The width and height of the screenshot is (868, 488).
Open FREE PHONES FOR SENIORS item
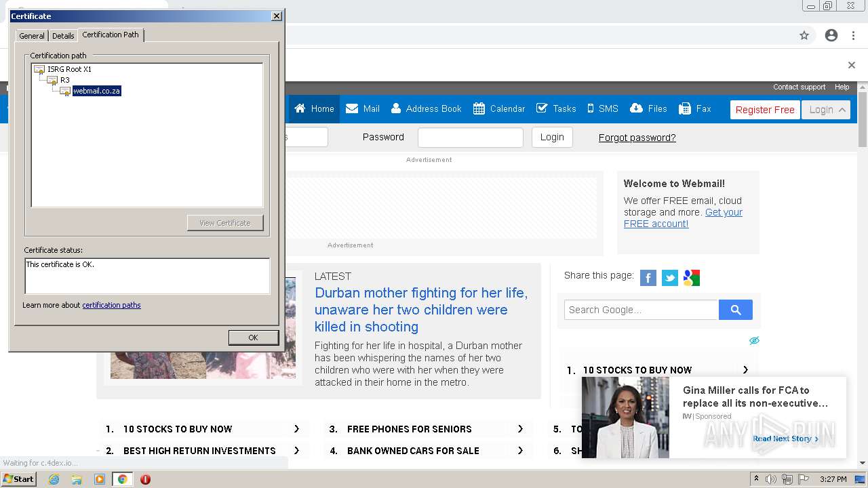(410, 429)
